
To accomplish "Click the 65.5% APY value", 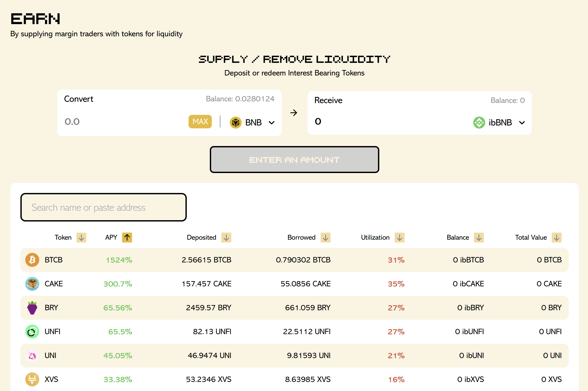I will [120, 332].
